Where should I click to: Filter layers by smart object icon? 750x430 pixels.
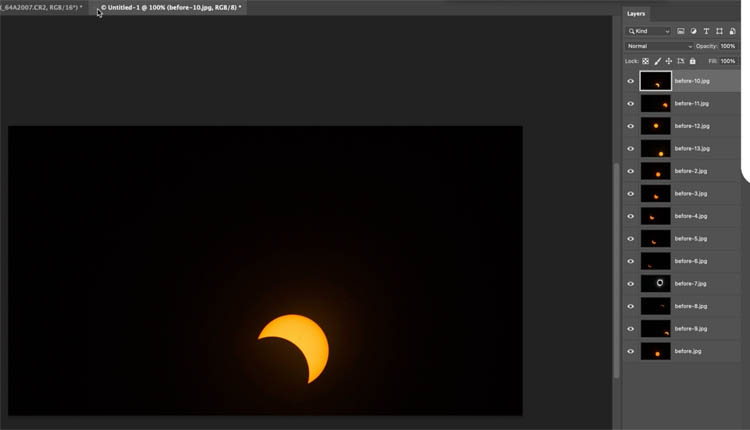pos(732,31)
